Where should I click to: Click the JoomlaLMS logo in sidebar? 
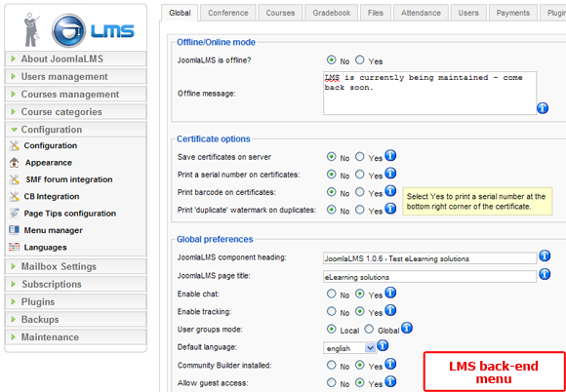pyautogui.click(x=93, y=31)
